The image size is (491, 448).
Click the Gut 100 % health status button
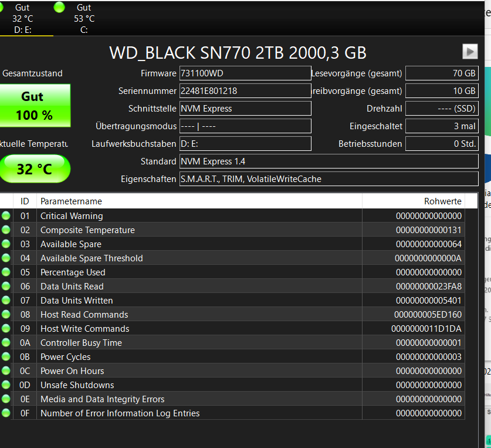[x=35, y=106]
